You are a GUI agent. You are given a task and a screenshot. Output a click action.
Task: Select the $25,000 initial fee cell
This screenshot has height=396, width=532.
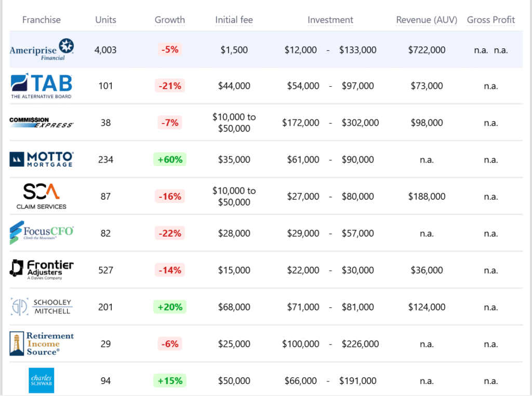point(234,344)
